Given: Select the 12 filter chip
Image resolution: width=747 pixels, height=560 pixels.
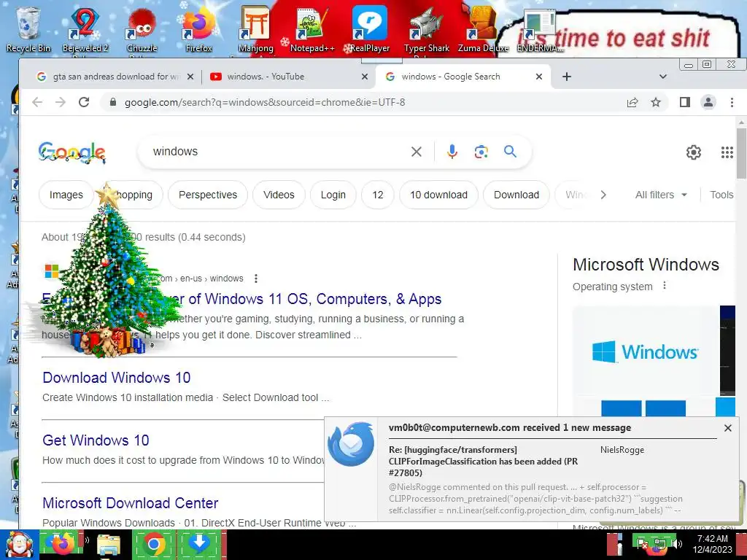Looking at the screenshot, I should coord(378,195).
